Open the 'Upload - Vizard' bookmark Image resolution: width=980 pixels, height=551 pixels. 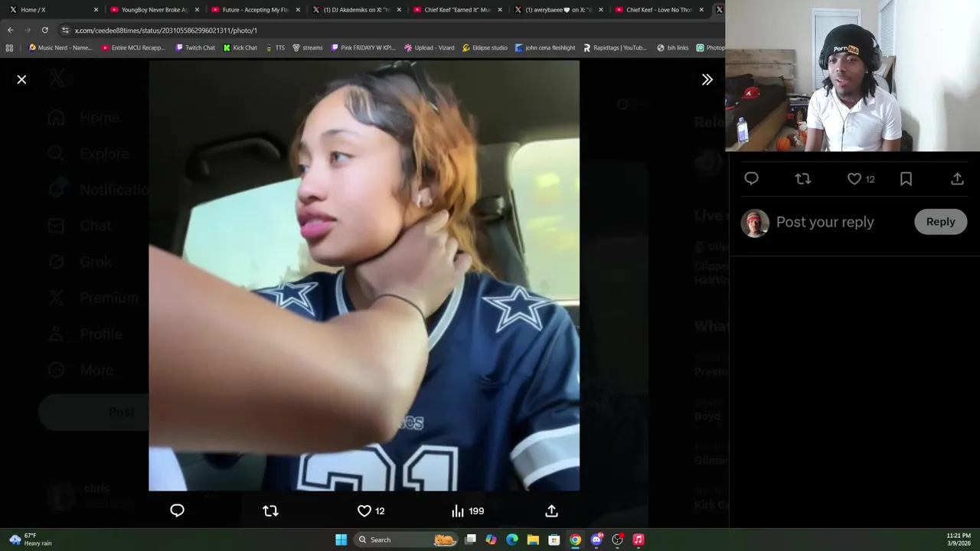pyautogui.click(x=429, y=47)
